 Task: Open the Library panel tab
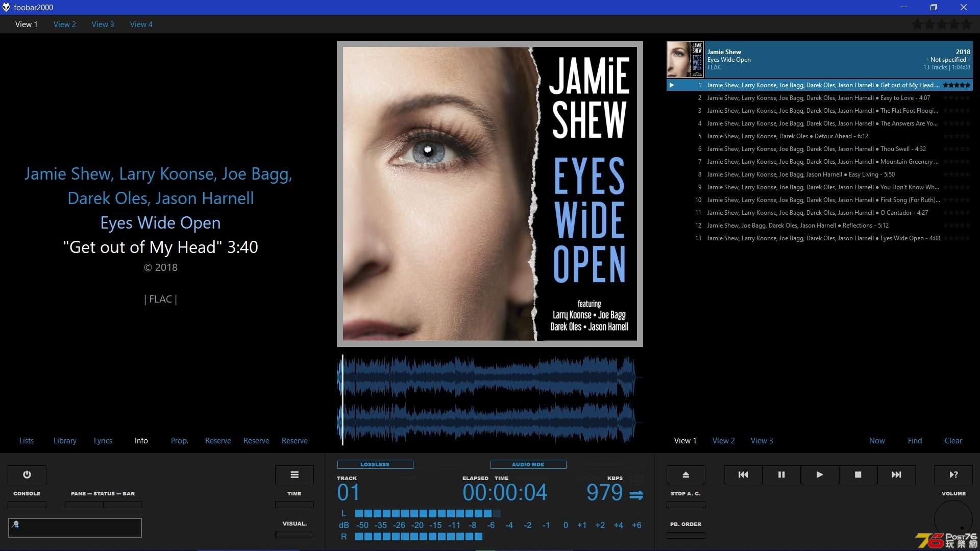[65, 441]
